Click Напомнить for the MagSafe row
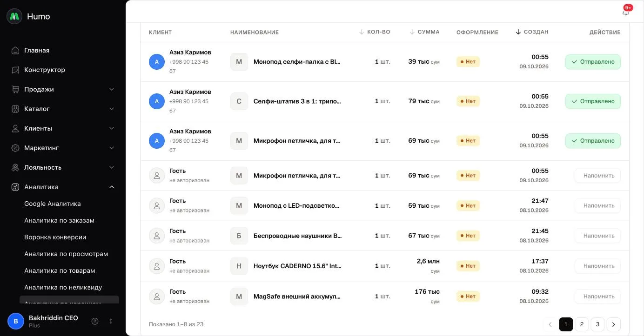This screenshot has width=644, height=336. pos(597,296)
